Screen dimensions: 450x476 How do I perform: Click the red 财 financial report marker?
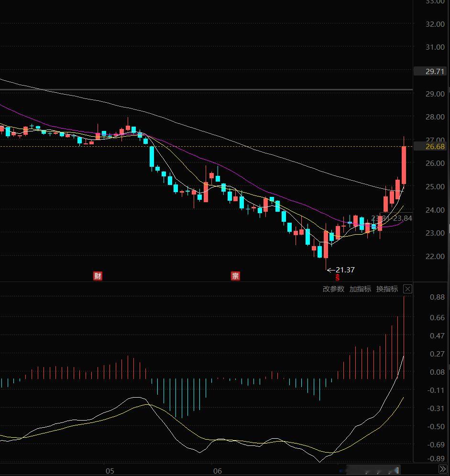pyautogui.click(x=98, y=276)
